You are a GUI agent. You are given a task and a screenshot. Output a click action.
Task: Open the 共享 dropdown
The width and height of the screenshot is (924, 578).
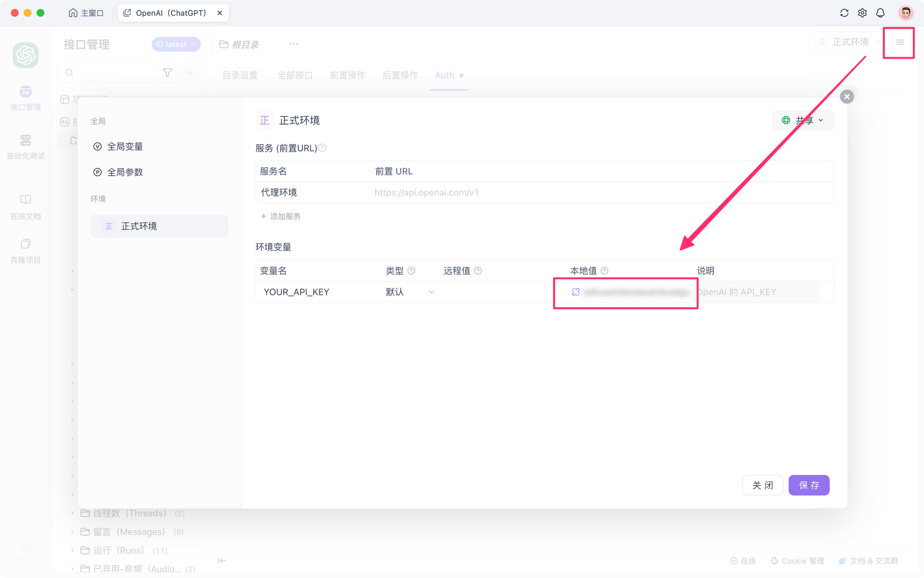coord(802,120)
